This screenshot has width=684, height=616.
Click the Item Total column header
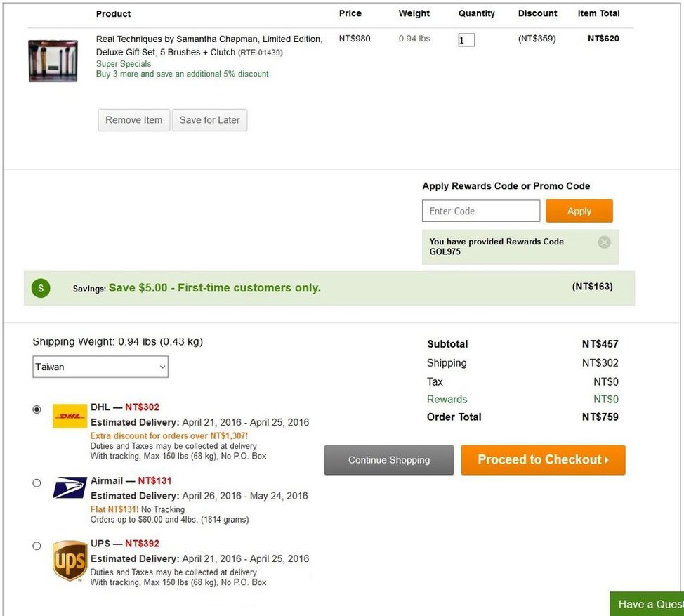598,13
